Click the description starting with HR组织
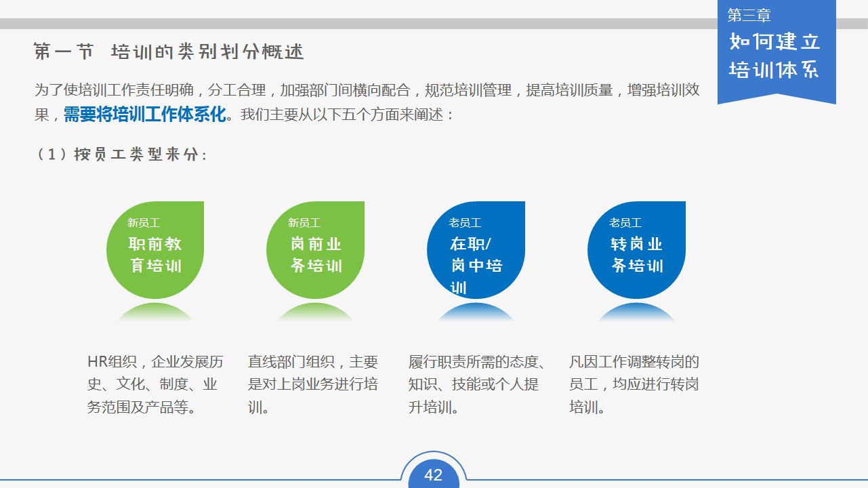Viewport: 868px width, 488px height. pyautogui.click(x=155, y=385)
